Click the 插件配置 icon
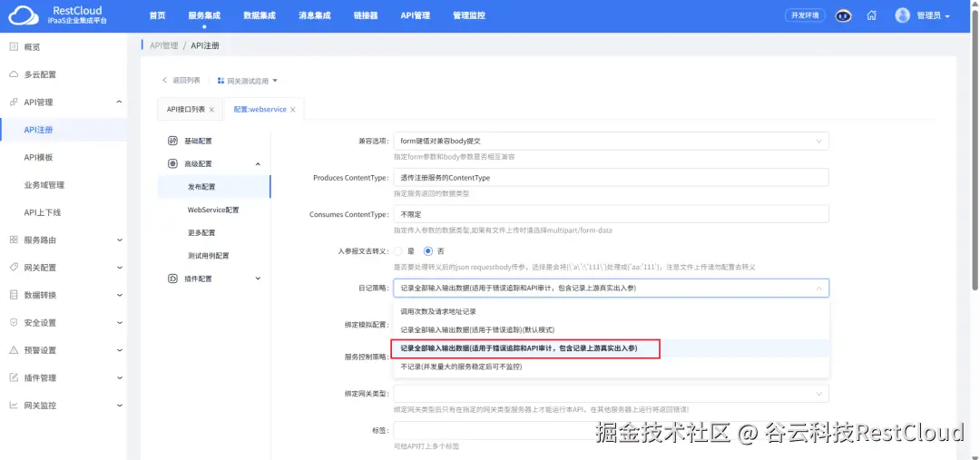Image resolution: width=980 pixels, height=460 pixels. [x=173, y=279]
